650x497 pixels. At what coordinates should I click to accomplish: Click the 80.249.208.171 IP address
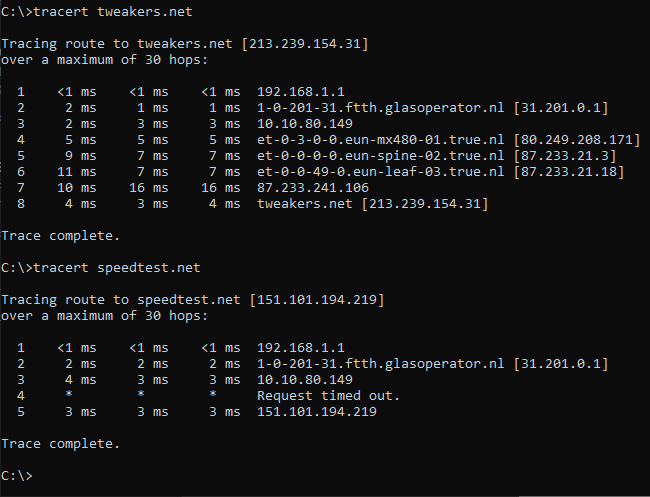click(577, 140)
